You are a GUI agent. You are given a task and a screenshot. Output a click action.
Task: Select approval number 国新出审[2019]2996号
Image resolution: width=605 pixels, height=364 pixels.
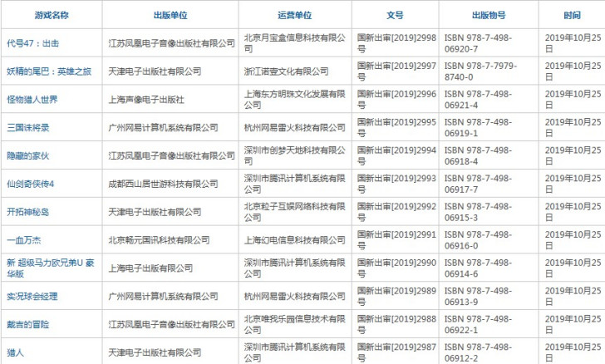pos(396,100)
